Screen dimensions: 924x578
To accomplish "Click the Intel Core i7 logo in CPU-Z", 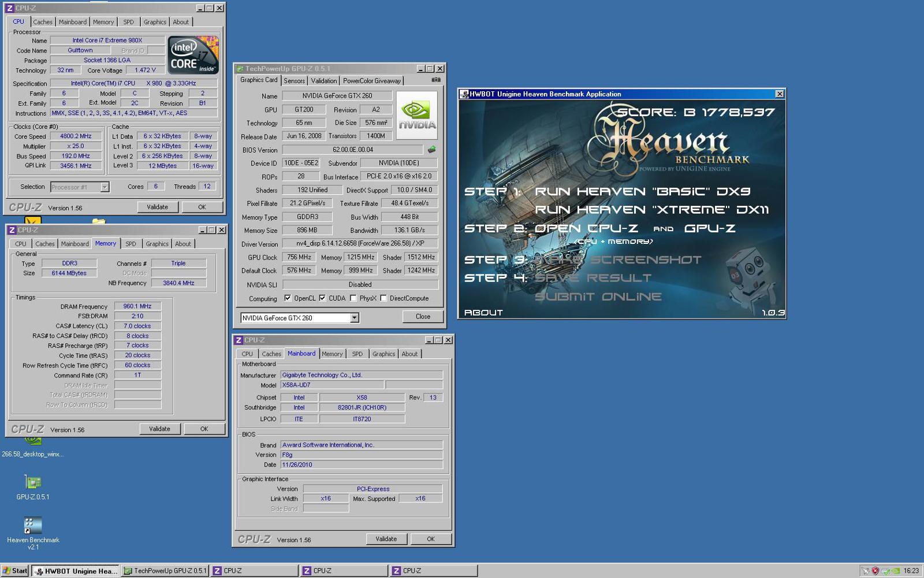I will tap(193, 55).
